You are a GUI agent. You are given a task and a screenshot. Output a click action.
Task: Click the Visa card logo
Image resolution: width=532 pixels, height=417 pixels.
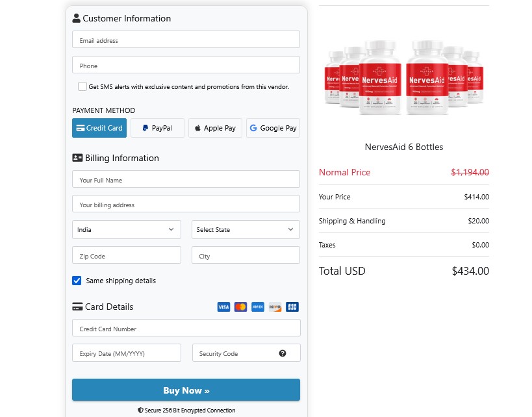[223, 307]
